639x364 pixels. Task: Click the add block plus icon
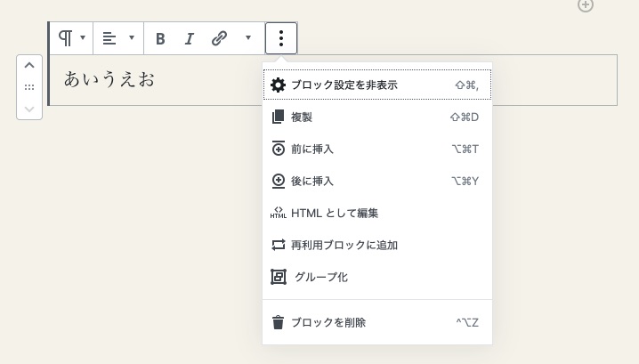586,5
